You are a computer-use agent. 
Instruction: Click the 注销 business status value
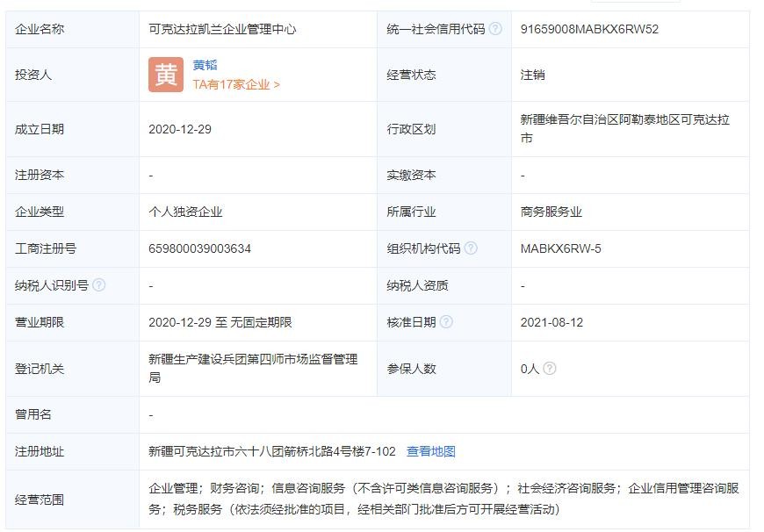click(532, 75)
